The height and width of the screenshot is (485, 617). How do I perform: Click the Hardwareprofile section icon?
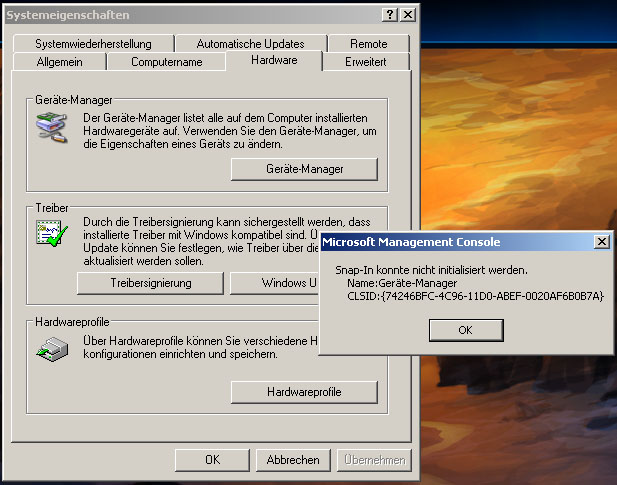[x=52, y=349]
